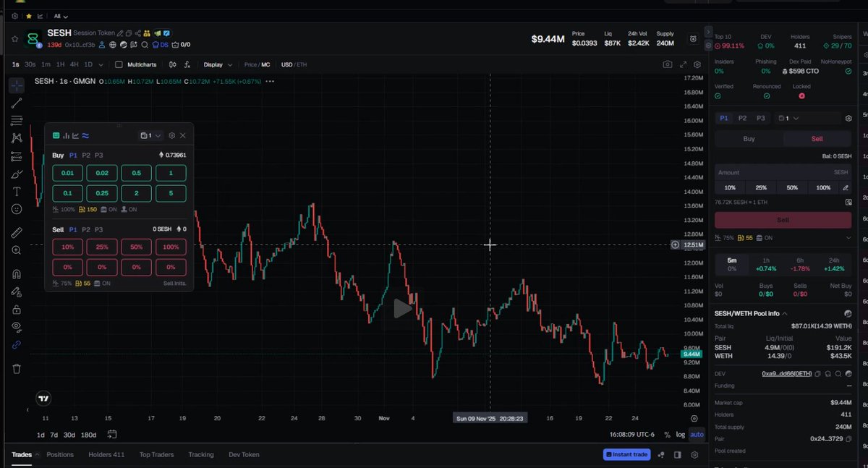The height and width of the screenshot is (468, 868).
Task: Select the crosshair cursor tool
Action: 17,85
